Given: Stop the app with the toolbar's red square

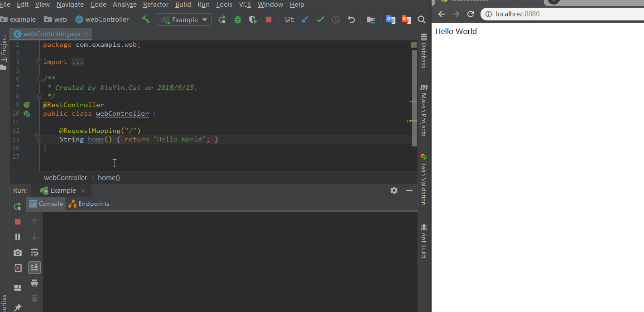Looking at the screenshot, I should tap(269, 19).
